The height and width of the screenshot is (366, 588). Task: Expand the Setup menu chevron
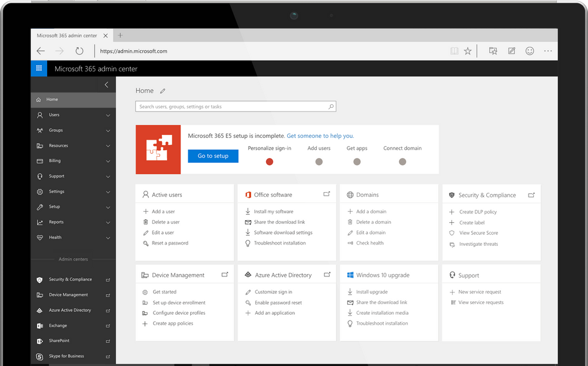coord(108,207)
